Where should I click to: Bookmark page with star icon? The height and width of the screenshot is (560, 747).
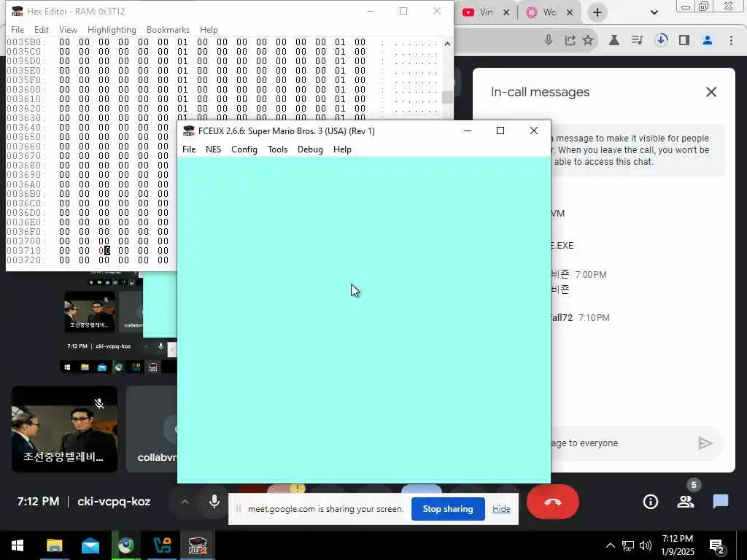coord(588,40)
